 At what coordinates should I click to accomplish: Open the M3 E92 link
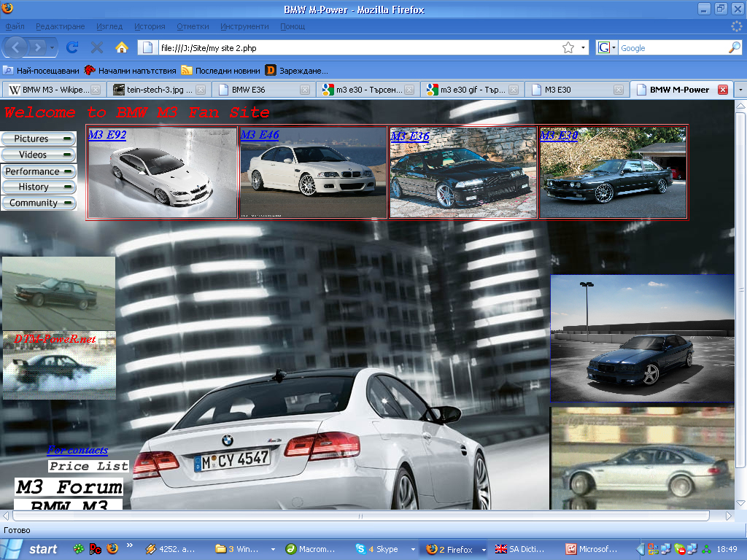point(107,135)
